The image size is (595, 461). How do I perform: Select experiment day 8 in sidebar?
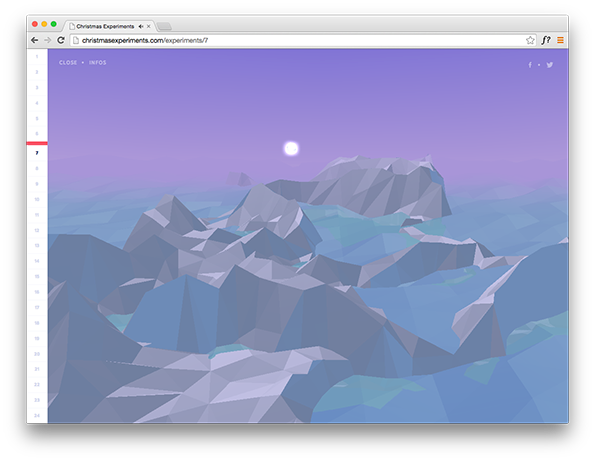point(37,168)
